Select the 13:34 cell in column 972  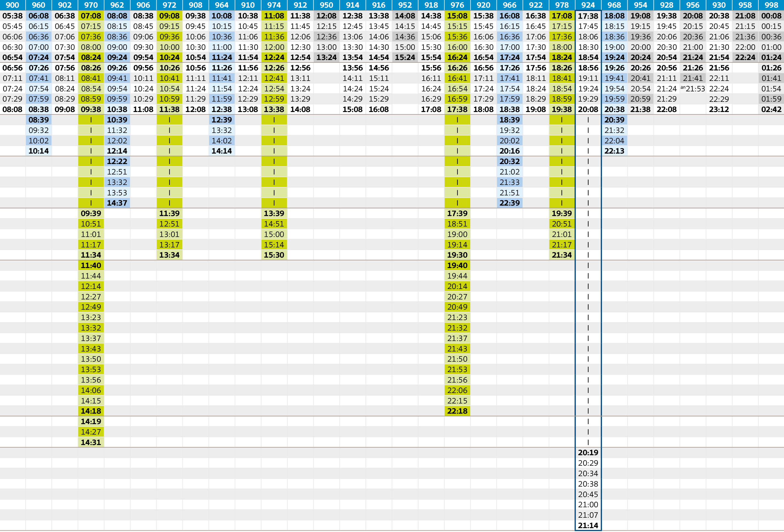[x=169, y=255]
